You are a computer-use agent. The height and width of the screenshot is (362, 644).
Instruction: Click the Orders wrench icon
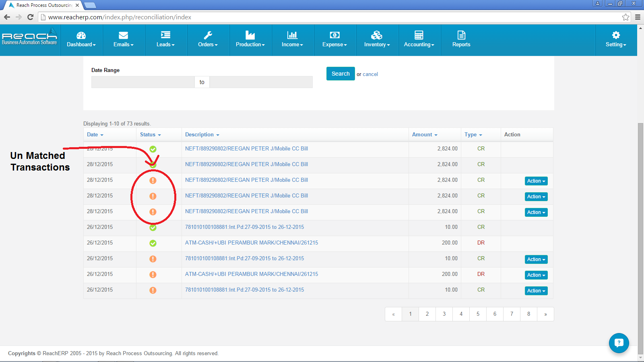208,35
